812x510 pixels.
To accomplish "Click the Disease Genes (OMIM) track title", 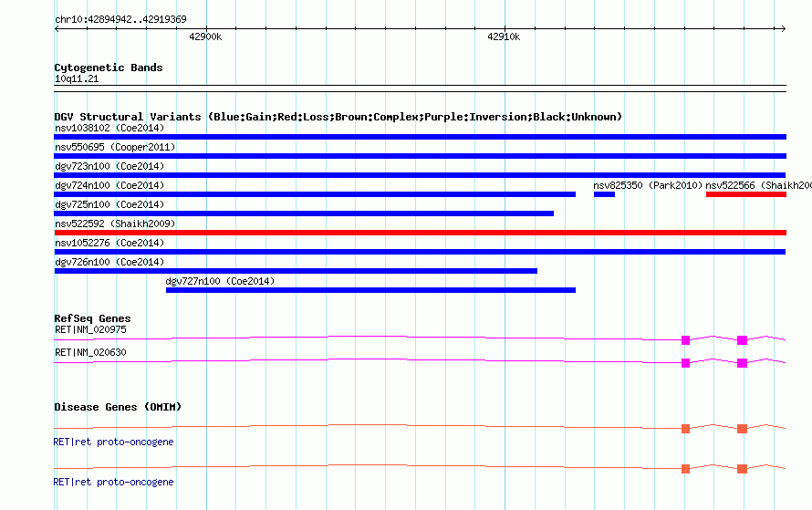I will [118, 407].
